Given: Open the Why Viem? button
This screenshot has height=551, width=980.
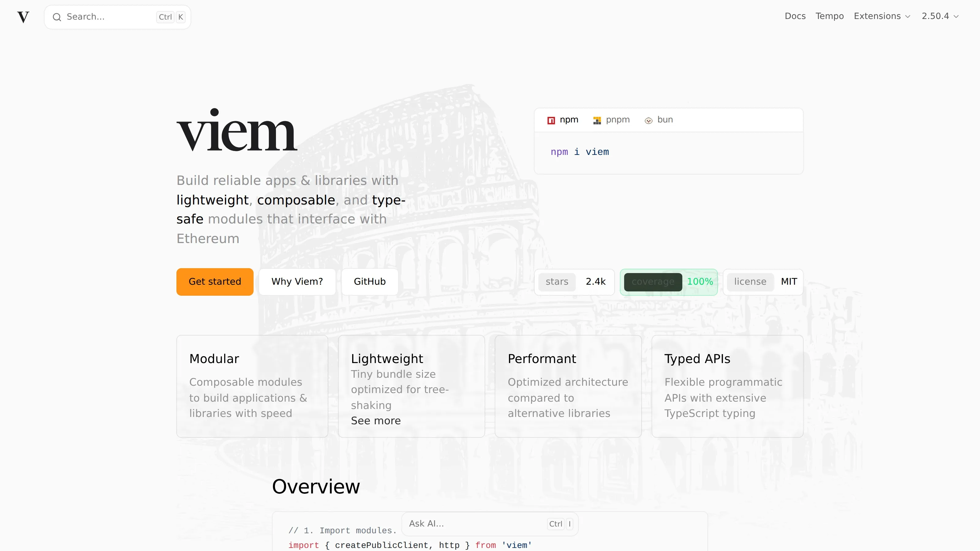Looking at the screenshot, I should coord(297,282).
